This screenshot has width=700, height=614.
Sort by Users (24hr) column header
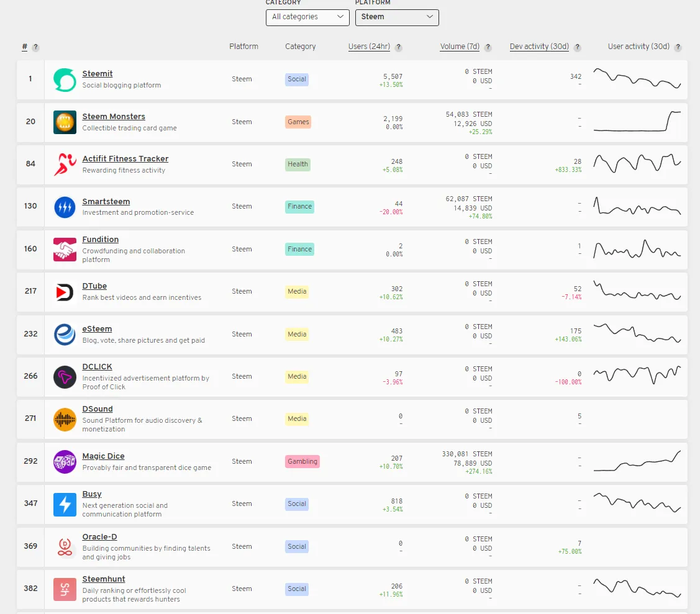(x=369, y=47)
